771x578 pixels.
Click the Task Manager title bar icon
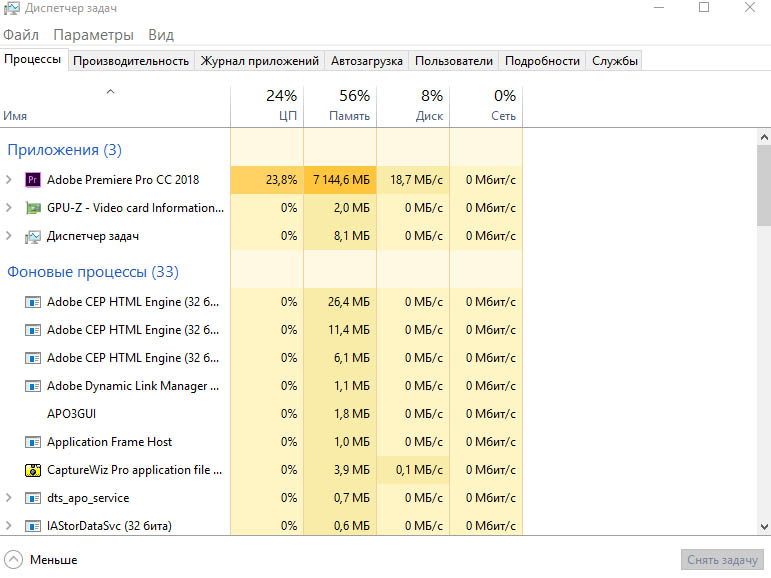(12, 8)
